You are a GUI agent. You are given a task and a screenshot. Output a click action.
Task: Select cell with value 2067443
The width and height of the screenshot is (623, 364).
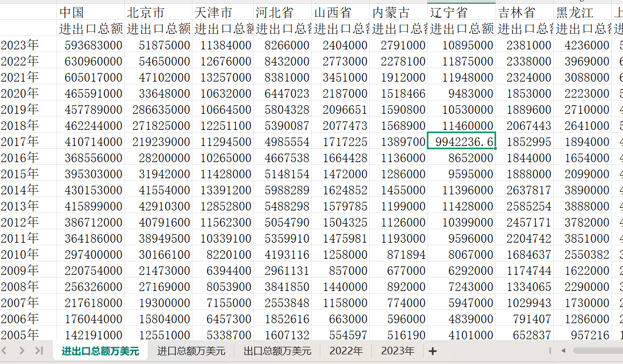(x=525, y=126)
